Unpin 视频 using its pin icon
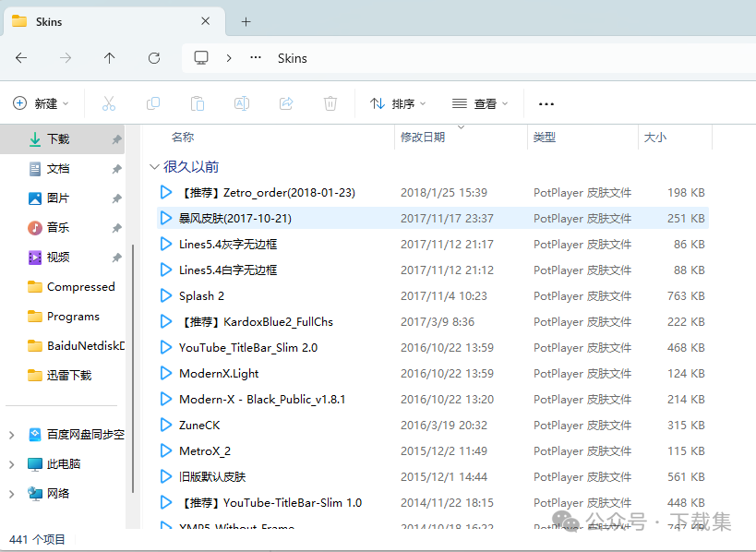 point(116,258)
